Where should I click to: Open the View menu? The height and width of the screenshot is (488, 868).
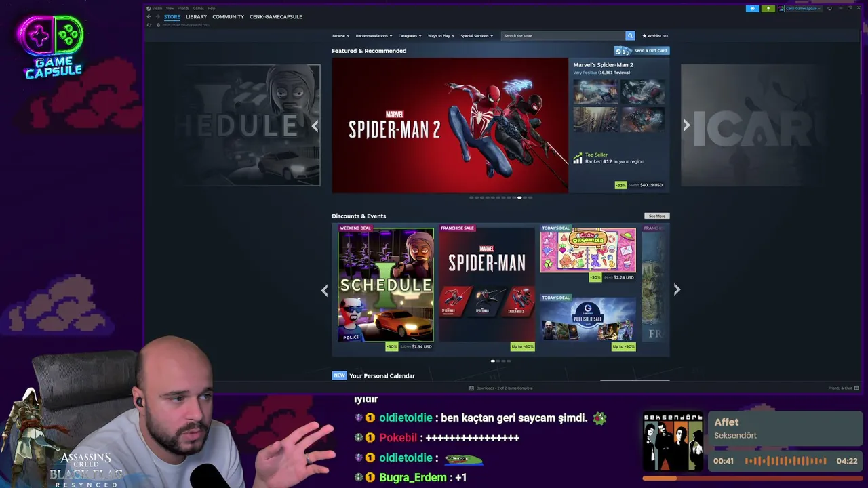pyautogui.click(x=170, y=8)
